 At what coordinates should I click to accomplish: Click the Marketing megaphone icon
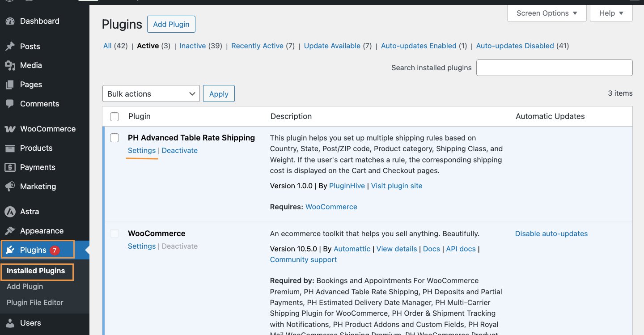pos(10,187)
